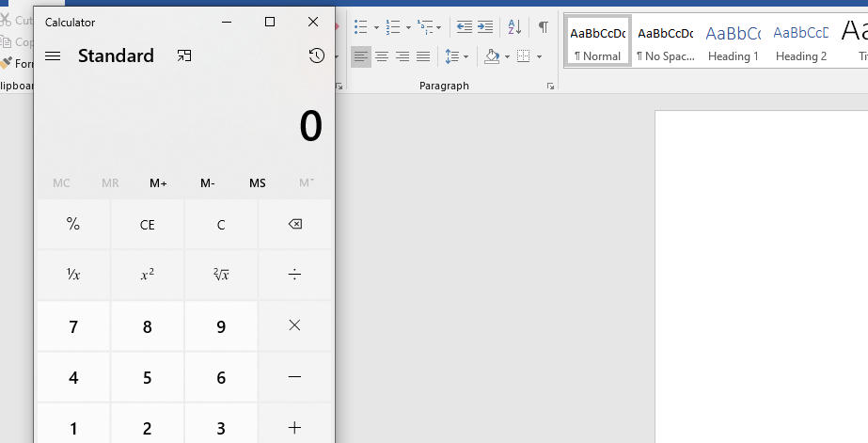
Task: Open the calculator navigation hamburger menu
Action: [53, 56]
